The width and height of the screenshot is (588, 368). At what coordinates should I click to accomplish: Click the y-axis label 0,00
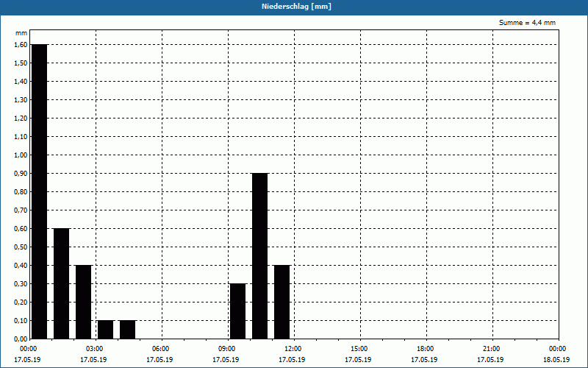[x=21, y=339]
